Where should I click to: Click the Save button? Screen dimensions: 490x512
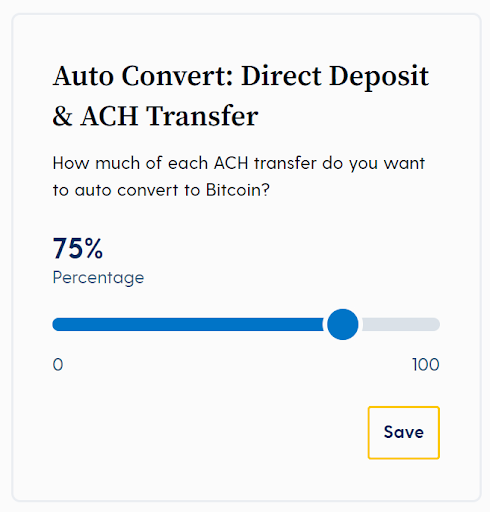(404, 433)
